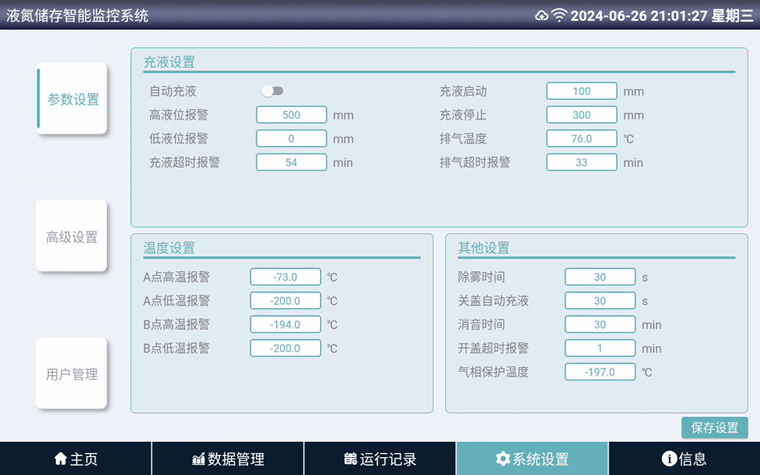Open the 运行记录 tab

tap(380, 459)
